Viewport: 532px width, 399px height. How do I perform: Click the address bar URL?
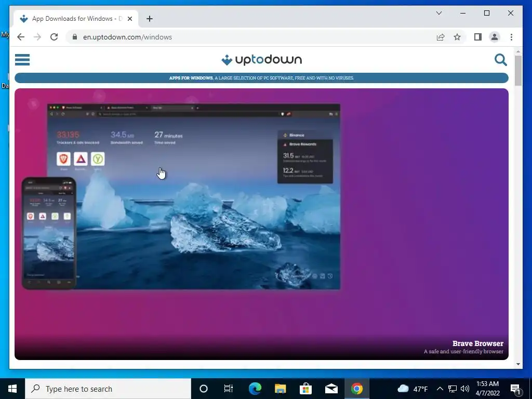click(x=128, y=37)
